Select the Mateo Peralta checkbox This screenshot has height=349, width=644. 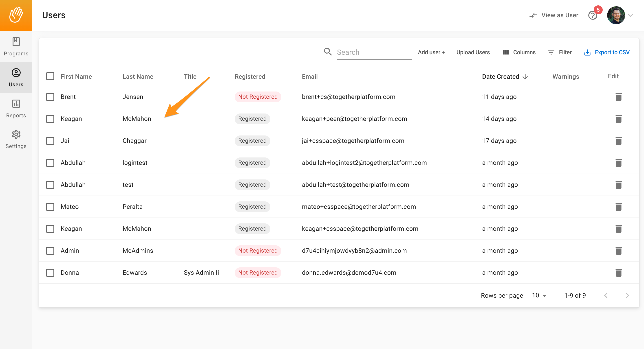pos(50,207)
